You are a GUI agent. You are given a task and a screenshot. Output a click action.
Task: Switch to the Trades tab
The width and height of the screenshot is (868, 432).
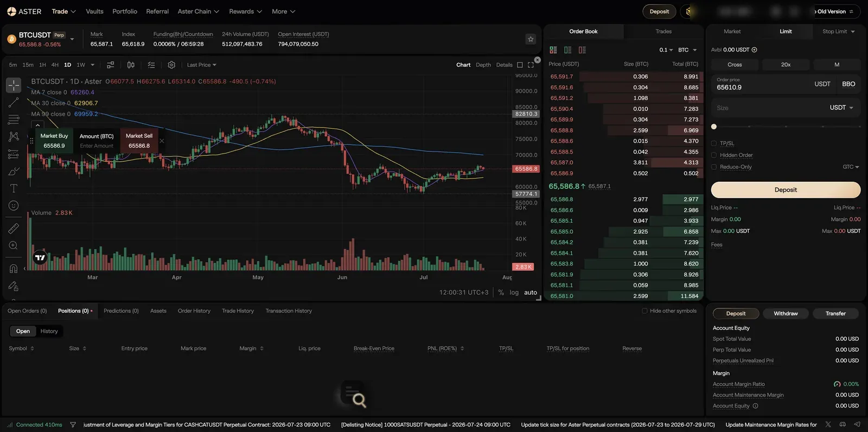(663, 31)
